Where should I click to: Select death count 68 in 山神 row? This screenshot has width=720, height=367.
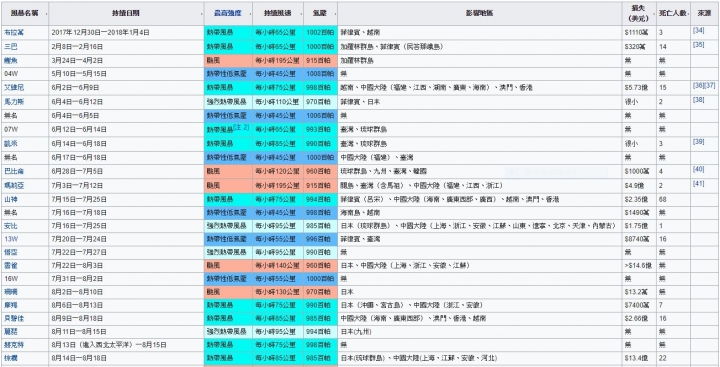pos(663,199)
